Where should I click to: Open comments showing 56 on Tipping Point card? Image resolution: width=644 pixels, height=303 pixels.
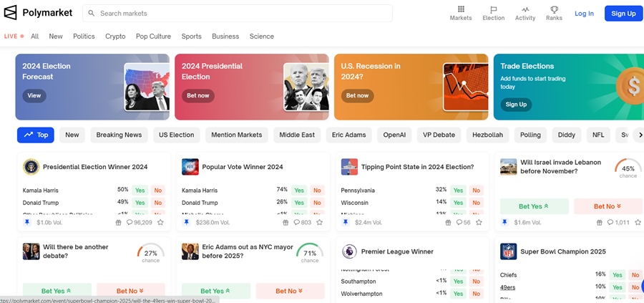click(x=462, y=223)
